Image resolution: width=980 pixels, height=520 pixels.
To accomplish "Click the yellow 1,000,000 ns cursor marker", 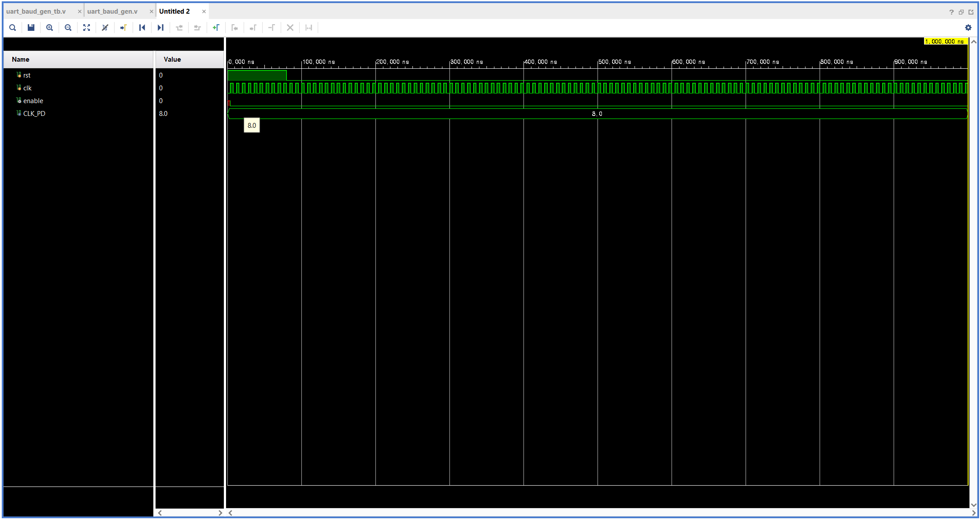I will pos(944,41).
